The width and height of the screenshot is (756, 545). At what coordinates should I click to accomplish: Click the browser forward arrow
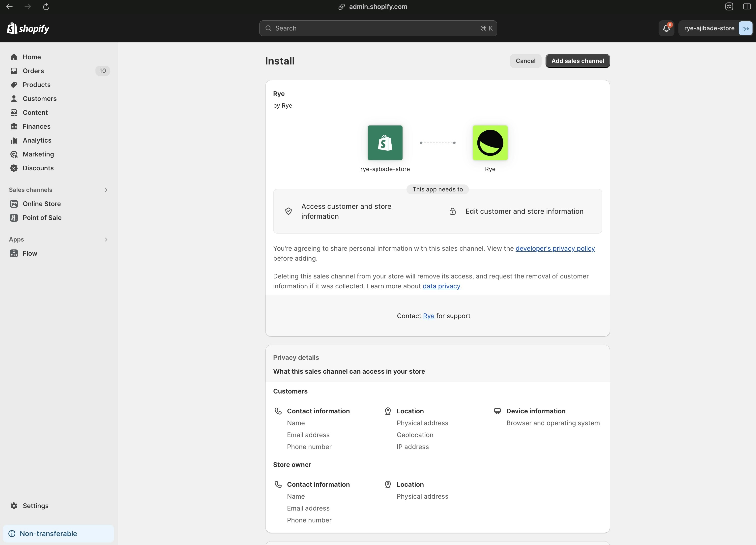click(28, 6)
